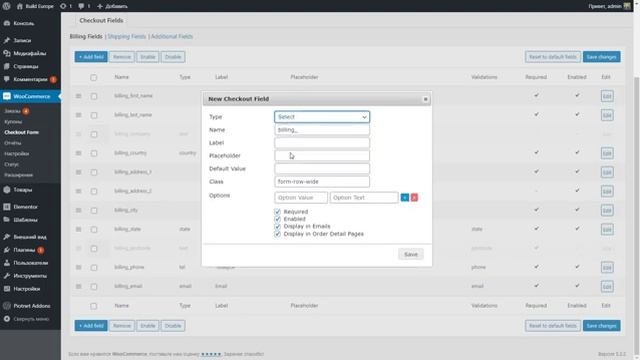This screenshot has width=640, height=360.
Task: Toggle the Required checkbox in dialog
Action: point(278,211)
